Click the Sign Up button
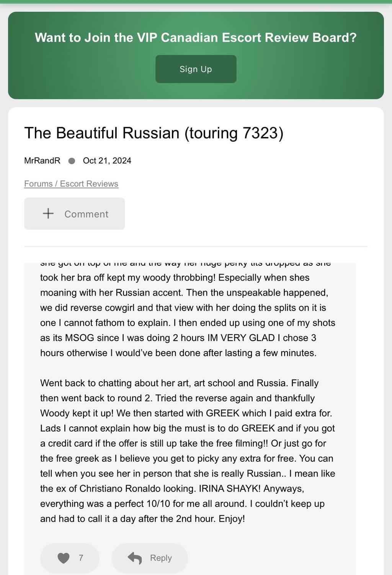Image resolution: width=392 pixels, height=575 pixels. point(196,69)
